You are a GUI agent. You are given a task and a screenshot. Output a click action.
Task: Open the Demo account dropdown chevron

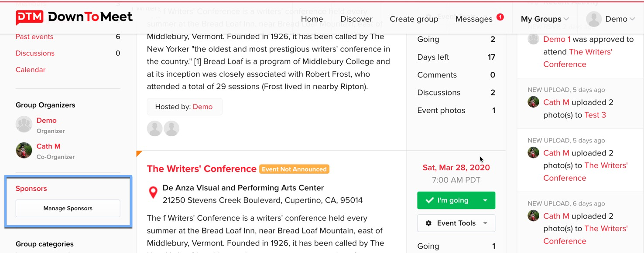coord(632,19)
